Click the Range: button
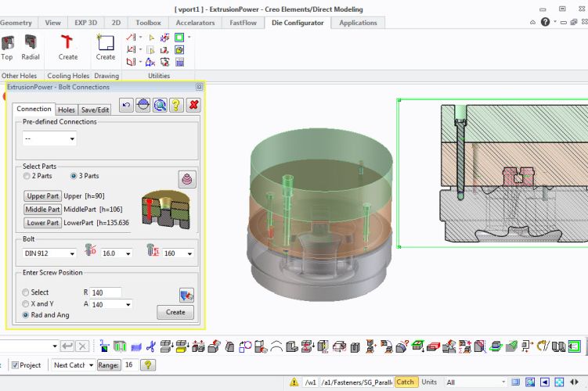Image resolution: width=588 pixels, height=391 pixels. pyautogui.click(x=109, y=365)
